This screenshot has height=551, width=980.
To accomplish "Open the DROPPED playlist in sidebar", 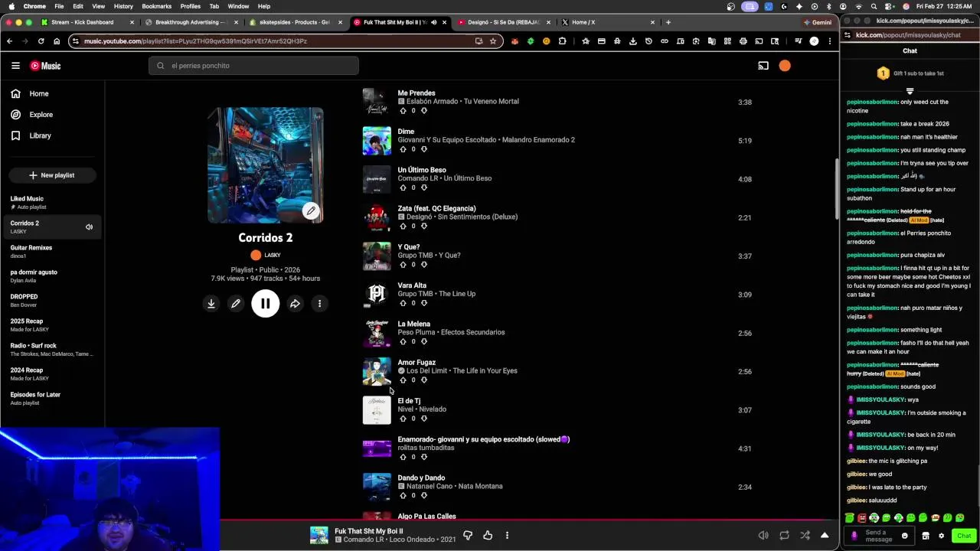I will 52,300.
